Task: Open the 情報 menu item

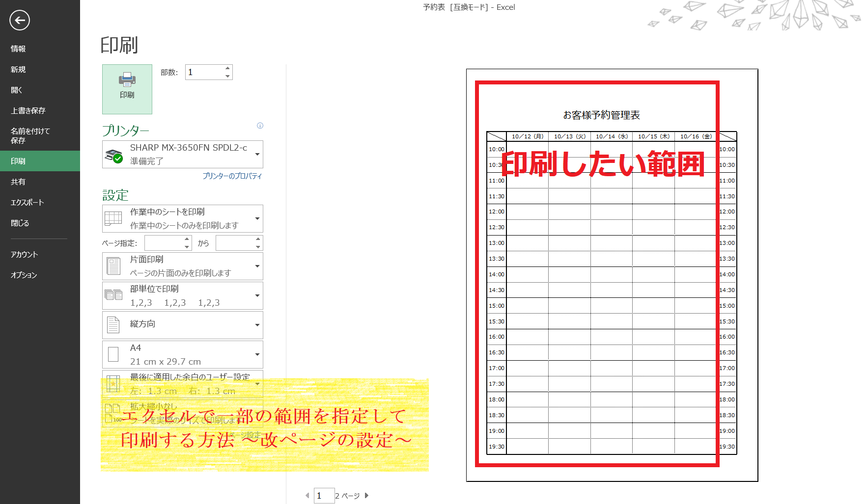Action: click(x=40, y=49)
